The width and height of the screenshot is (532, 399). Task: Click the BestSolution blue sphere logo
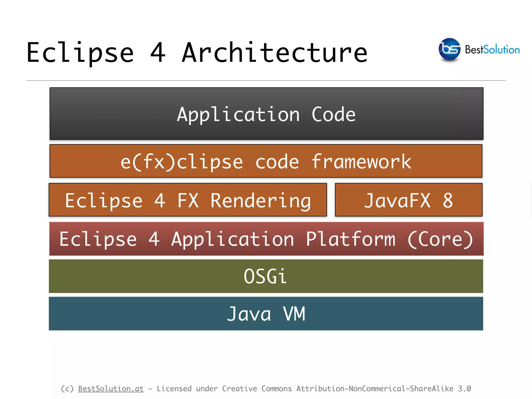pyautogui.click(x=449, y=49)
